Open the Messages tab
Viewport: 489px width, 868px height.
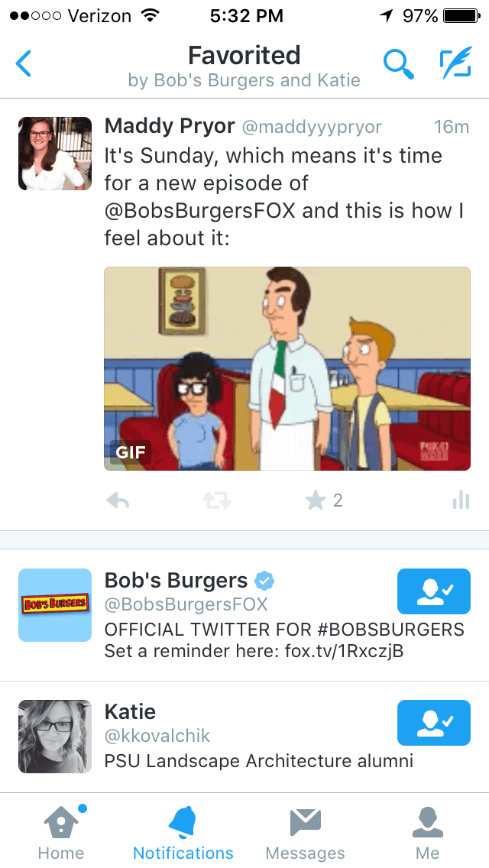[x=305, y=833]
